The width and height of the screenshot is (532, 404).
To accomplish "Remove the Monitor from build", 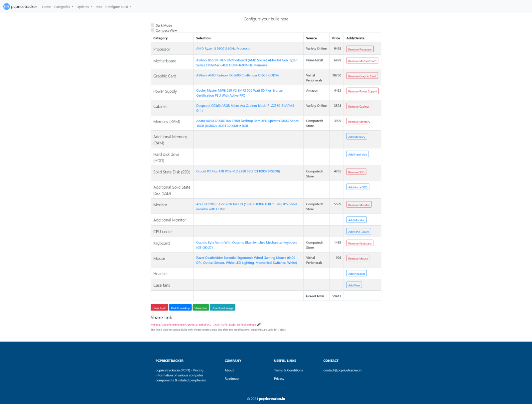I will 359,205.
